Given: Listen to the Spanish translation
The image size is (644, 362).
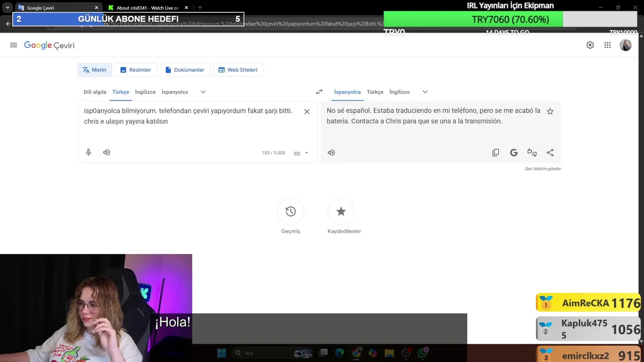Looking at the screenshot, I should click(331, 152).
